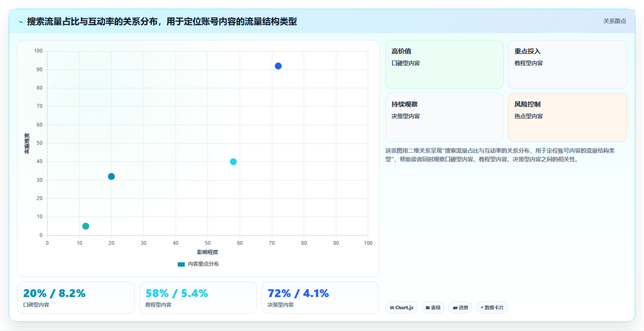Click the 表格 tag chip

(x=433, y=308)
